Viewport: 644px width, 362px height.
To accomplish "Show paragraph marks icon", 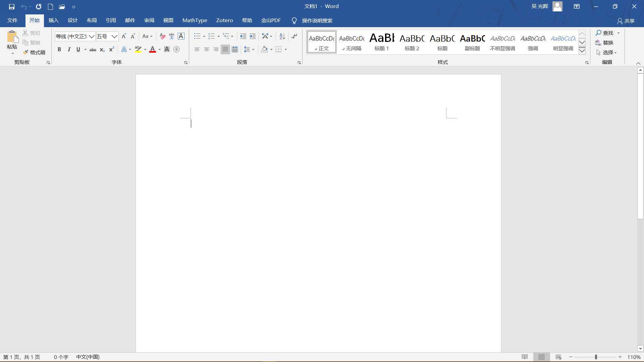I will pos(294,36).
